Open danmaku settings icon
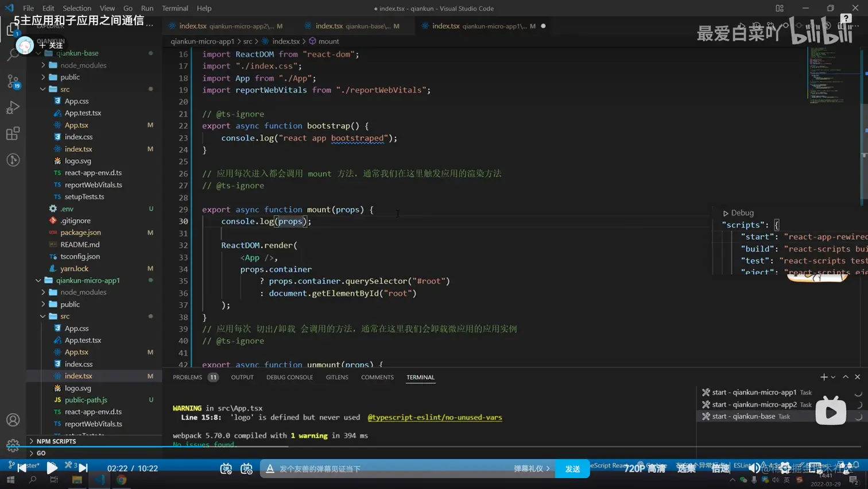 tap(247, 469)
